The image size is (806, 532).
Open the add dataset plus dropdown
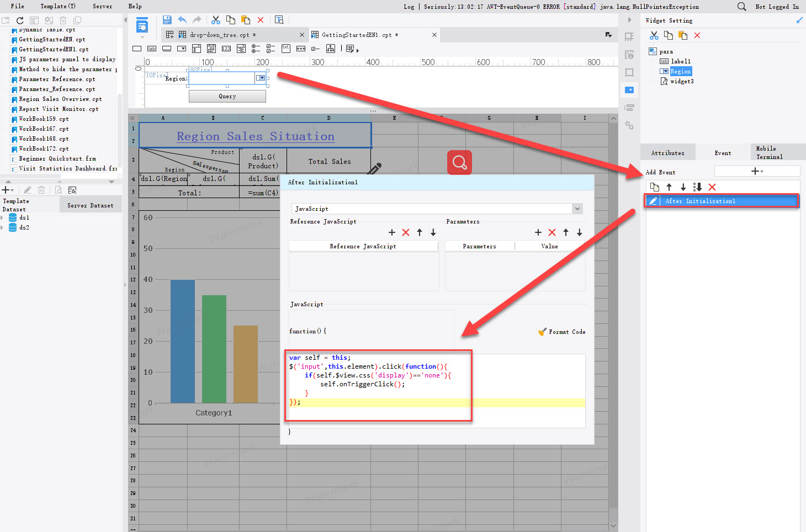click(x=8, y=190)
